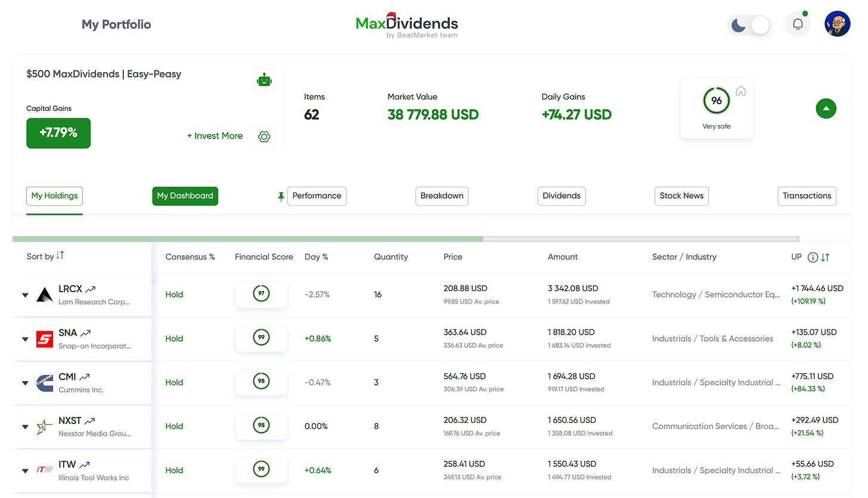868x498 pixels.
Task: Click the Amount column header
Action: pyautogui.click(x=563, y=257)
